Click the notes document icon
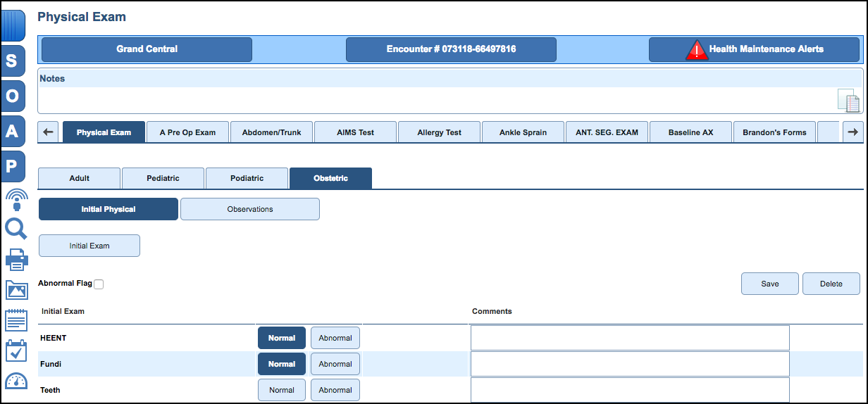The width and height of the screenshot is (868, 404). [x=848, y=101]
